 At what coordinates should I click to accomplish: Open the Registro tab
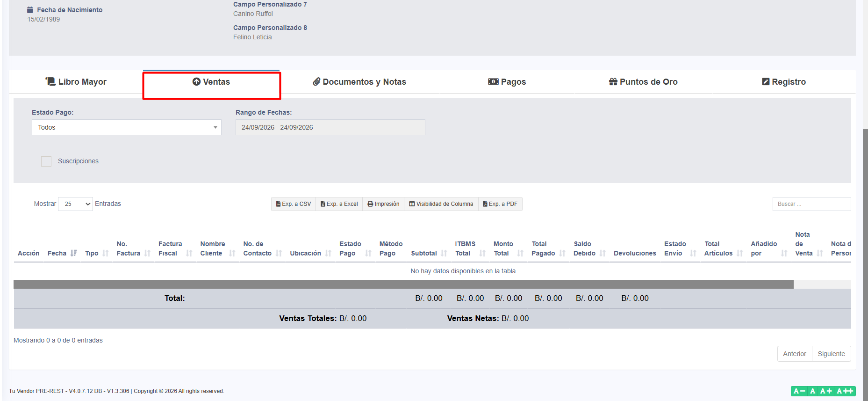click(x=784, y=82)
